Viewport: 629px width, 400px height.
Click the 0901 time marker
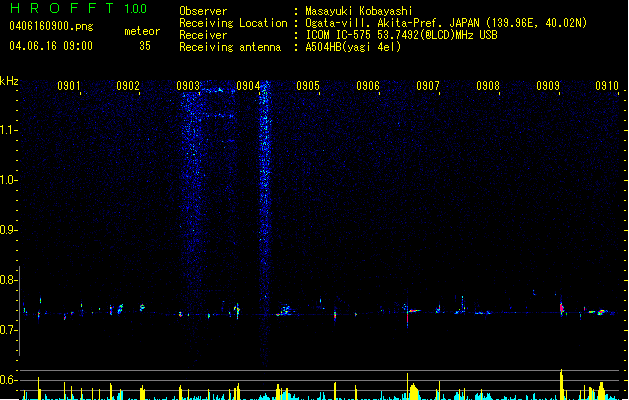pyautogui.click(x=69, y=86)
